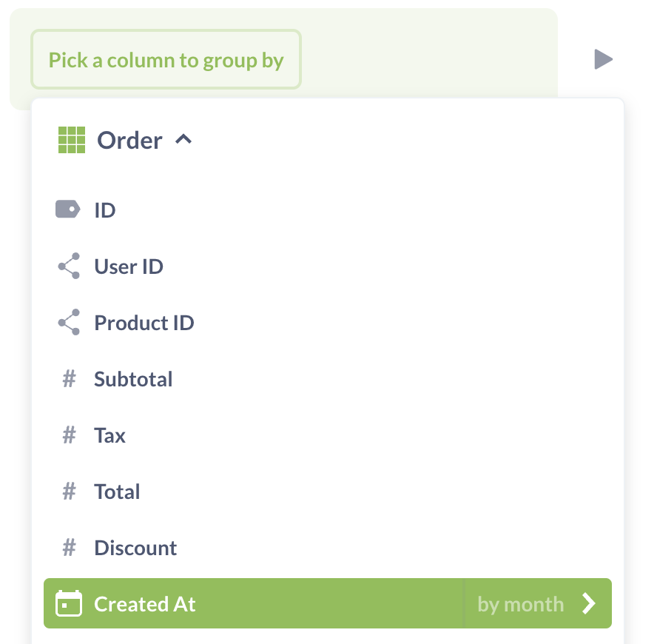The height and width of the screenshot is (644, 657).
Task: Open the by month granularity options
Action: (x=520, y=603)
